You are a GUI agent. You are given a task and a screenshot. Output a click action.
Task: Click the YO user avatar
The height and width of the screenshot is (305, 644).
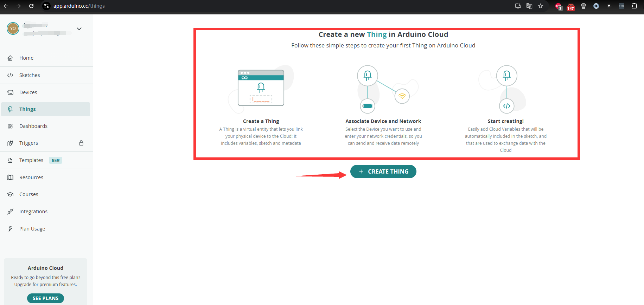click(x=13, y=28)
